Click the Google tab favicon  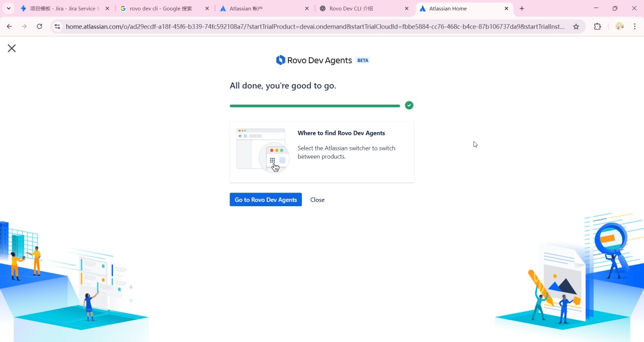[123, 9]
